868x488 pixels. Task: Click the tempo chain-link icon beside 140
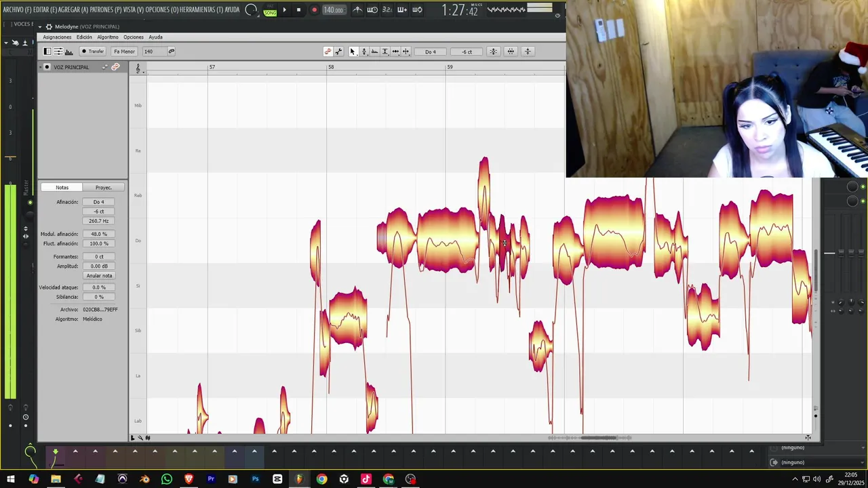[x=171, y=52]
